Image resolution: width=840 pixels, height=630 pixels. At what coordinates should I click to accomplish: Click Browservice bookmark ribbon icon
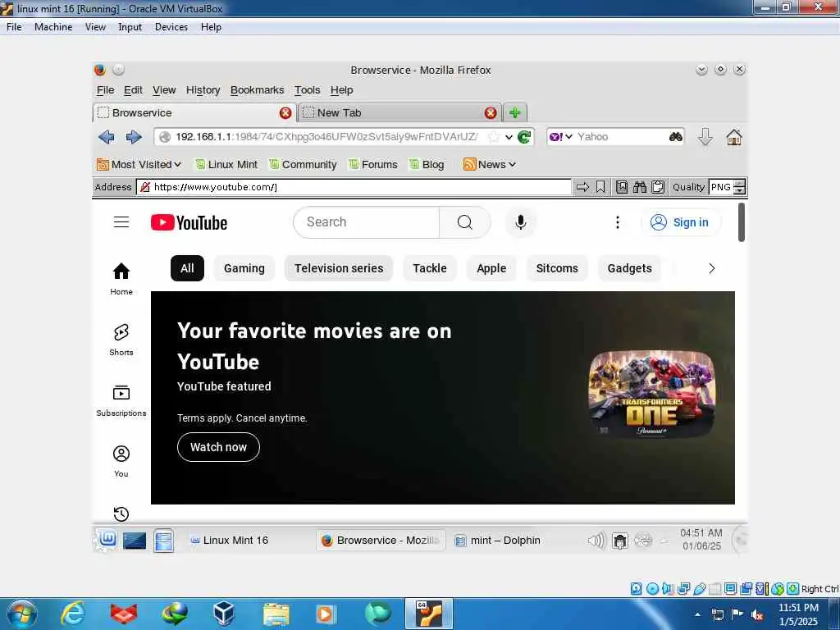(600, 187)
